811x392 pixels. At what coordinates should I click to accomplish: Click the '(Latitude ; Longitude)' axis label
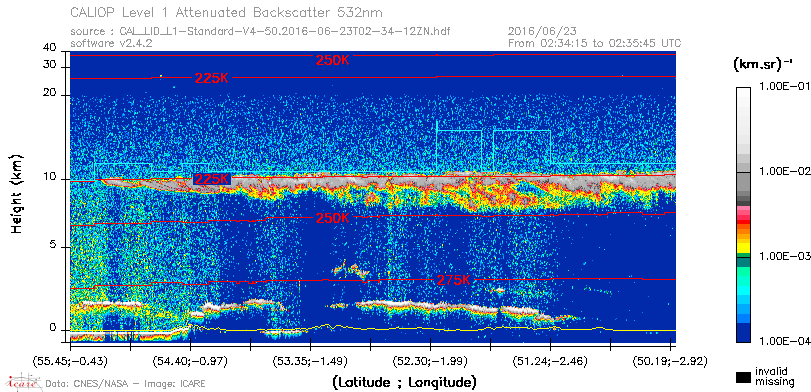404,382
